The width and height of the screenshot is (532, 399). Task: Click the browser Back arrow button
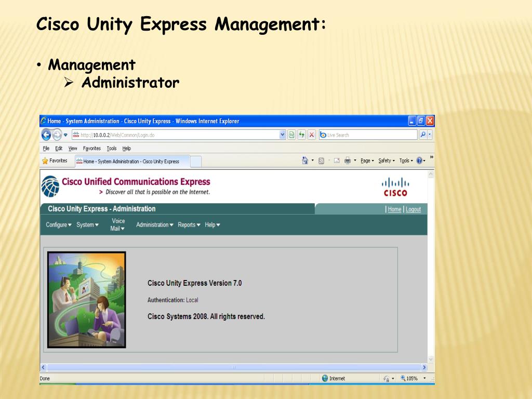click(x=46, y=135)
